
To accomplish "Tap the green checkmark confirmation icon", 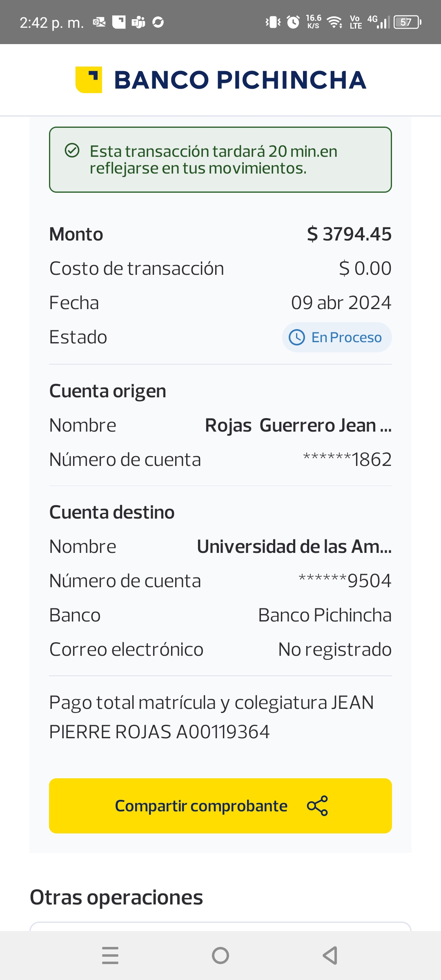I will point(72,151).
